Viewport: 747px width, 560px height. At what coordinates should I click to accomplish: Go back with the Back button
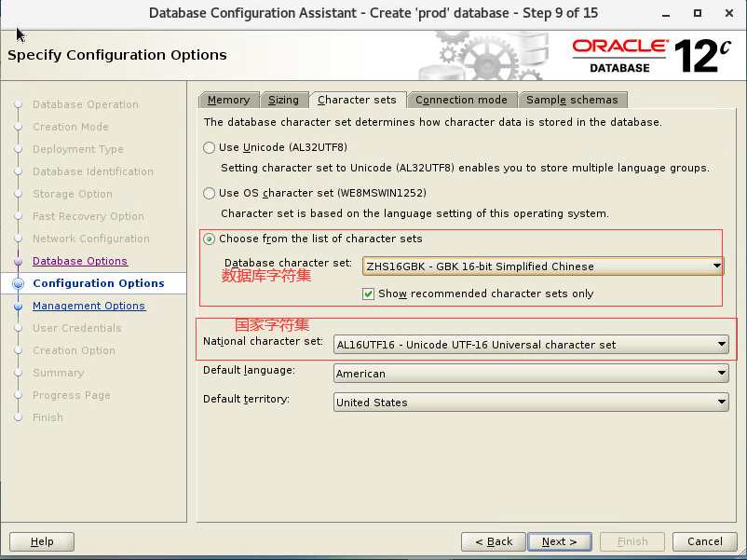tap(494, 542)
